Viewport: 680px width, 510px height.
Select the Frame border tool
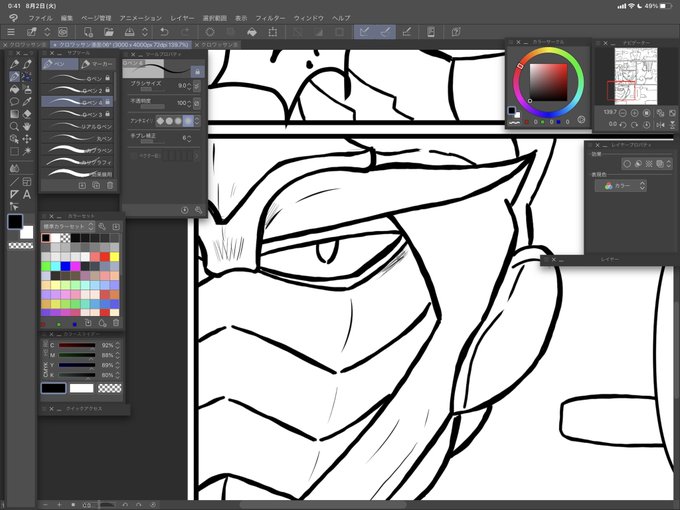pyautogui.click(x=27, y=182)
